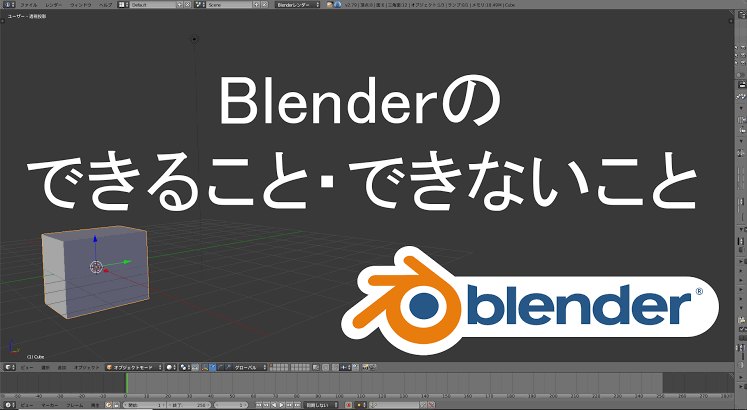Open the proportional editing option

point(326,368)
